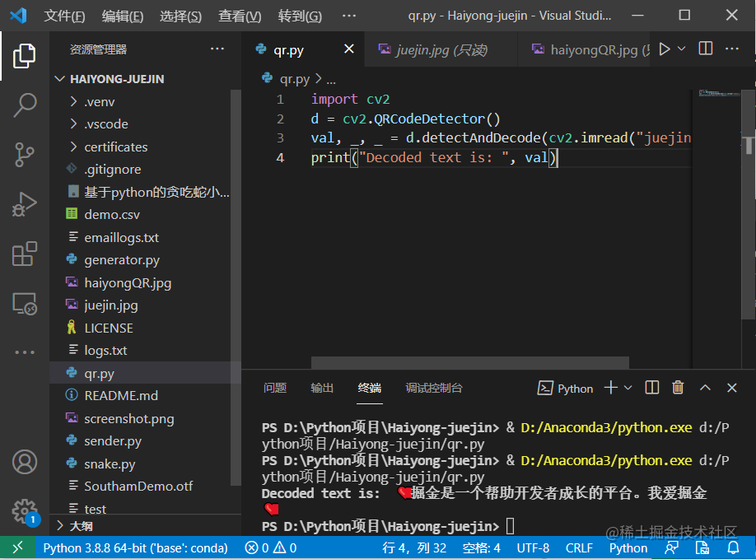Screen dimensions: 756x559
Task: Click the code minimap preview
Action: click(x=720, y=93)
